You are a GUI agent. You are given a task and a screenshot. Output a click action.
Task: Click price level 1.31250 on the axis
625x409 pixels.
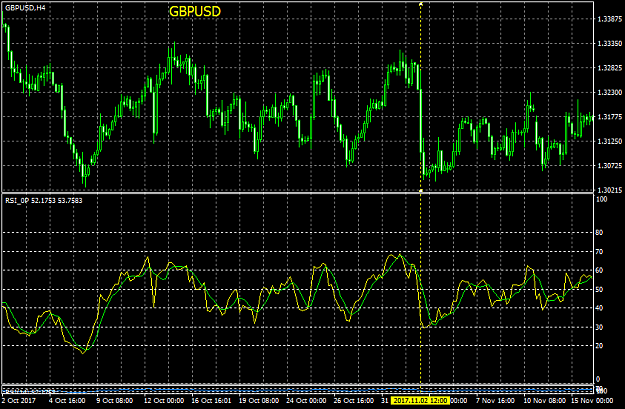(610, 142)
